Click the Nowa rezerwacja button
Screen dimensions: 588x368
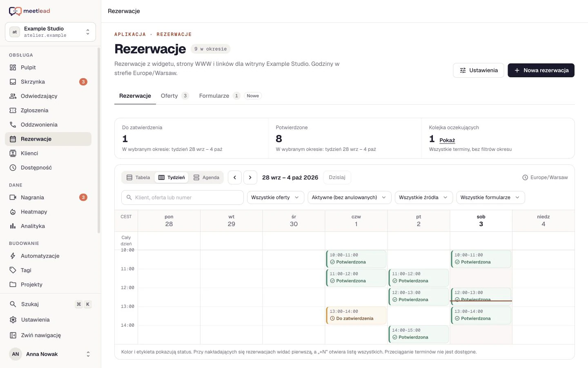point(541,70)
